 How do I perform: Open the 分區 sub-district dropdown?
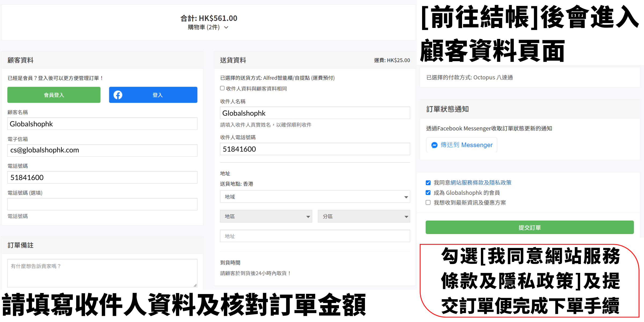pos(364,216)
